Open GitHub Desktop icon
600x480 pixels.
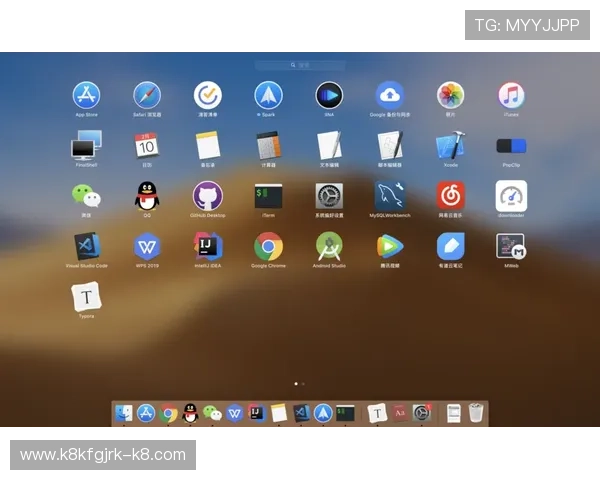(208, 196)
